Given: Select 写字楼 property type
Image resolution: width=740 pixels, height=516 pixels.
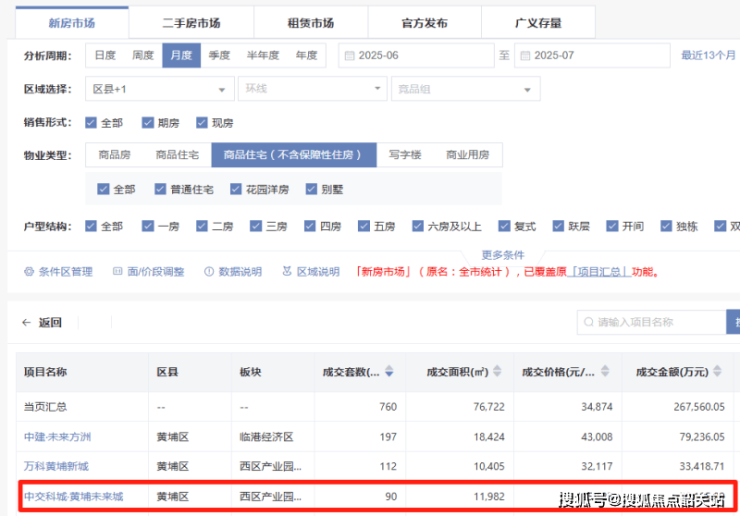Looking at the screenshot, I should 405,155.
